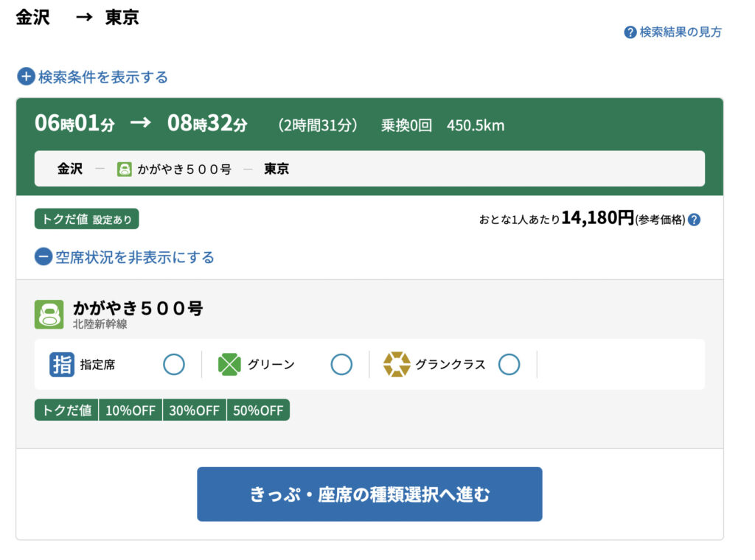Select the 指定席 availability circle
This screenshot has width=755, height=560.
(174, 364)
